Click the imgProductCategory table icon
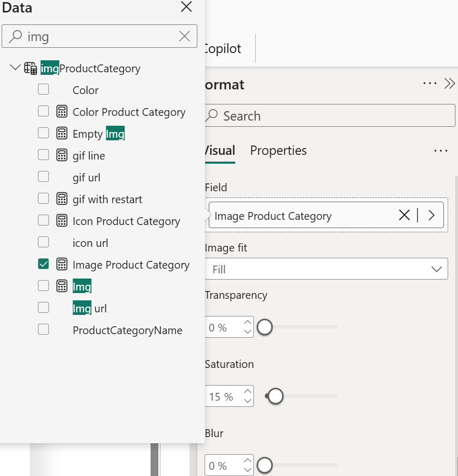Viewport: 458px width, 476px height. click(x=31, y=68)
